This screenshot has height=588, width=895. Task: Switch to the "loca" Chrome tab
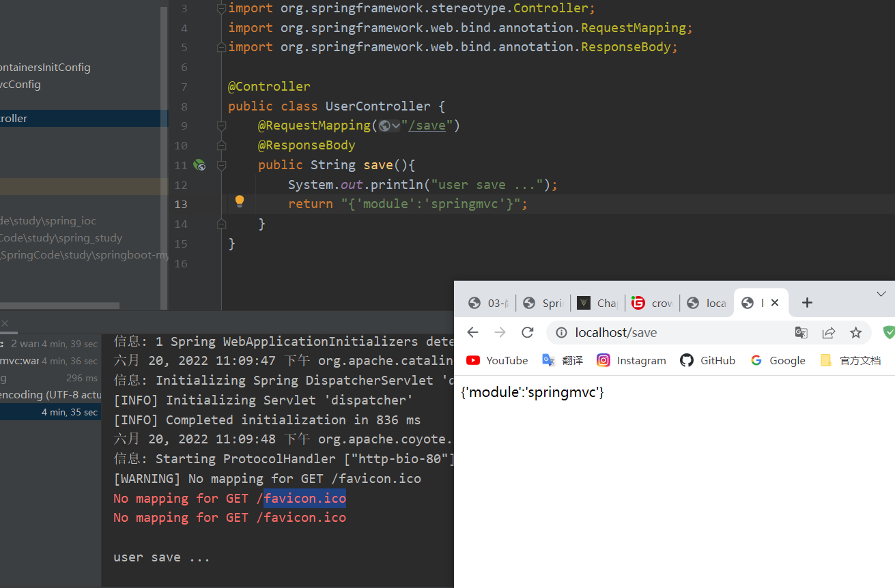coord(707,303)
